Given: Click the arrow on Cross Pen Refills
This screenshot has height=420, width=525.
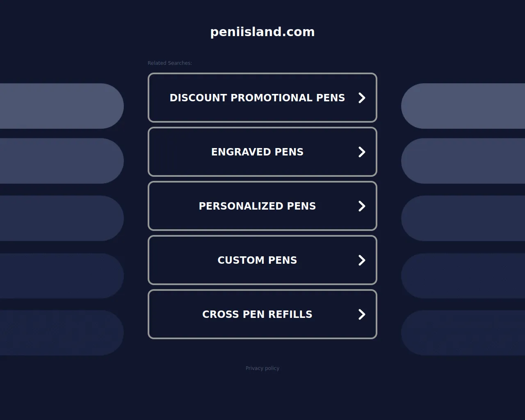Looking at the screenshot, I should (x=361, y=314).
